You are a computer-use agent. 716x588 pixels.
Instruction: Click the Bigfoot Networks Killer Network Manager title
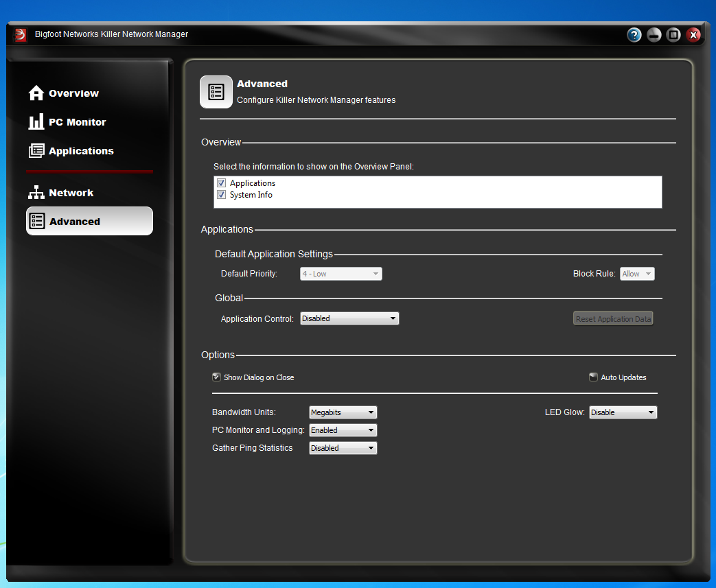pyautogui.click(x=111, y=34)
